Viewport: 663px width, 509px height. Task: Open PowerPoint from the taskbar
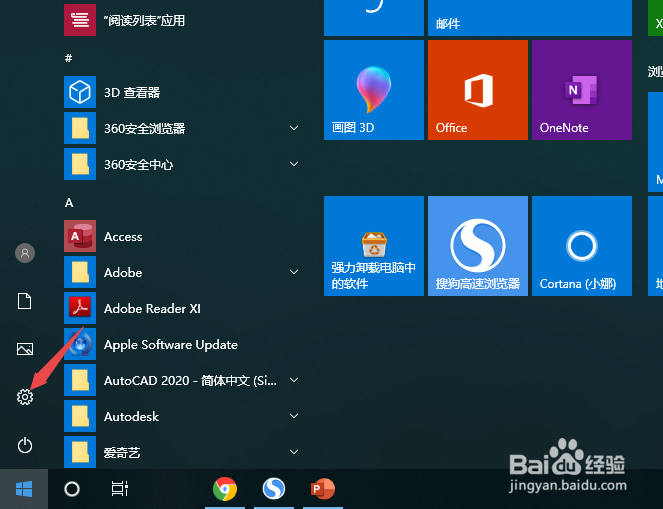[x=323, y=489]
